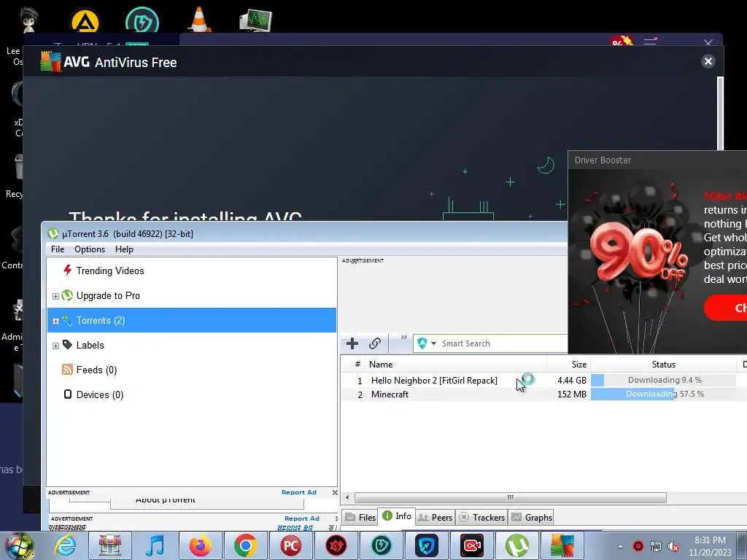Sort torrents by the Name column
Image resolution: width=747 pixels, height=560 pixels.
click(456, 365)
